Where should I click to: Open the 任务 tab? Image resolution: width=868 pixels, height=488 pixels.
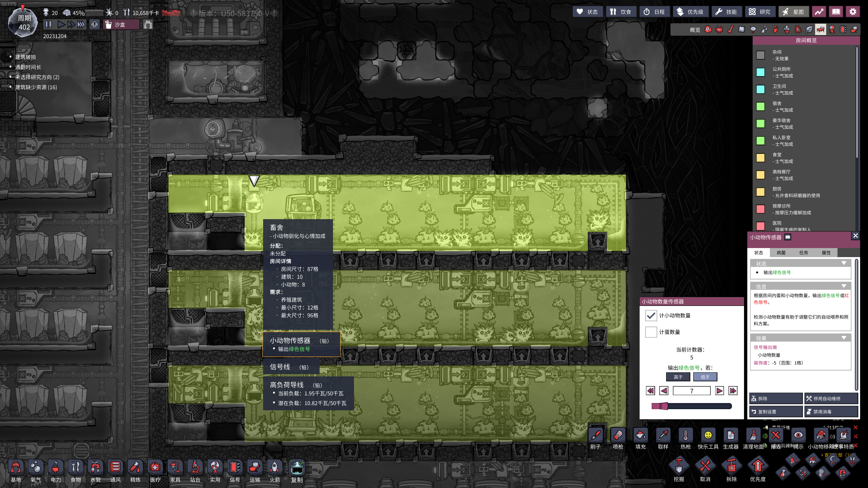[804, 253]
